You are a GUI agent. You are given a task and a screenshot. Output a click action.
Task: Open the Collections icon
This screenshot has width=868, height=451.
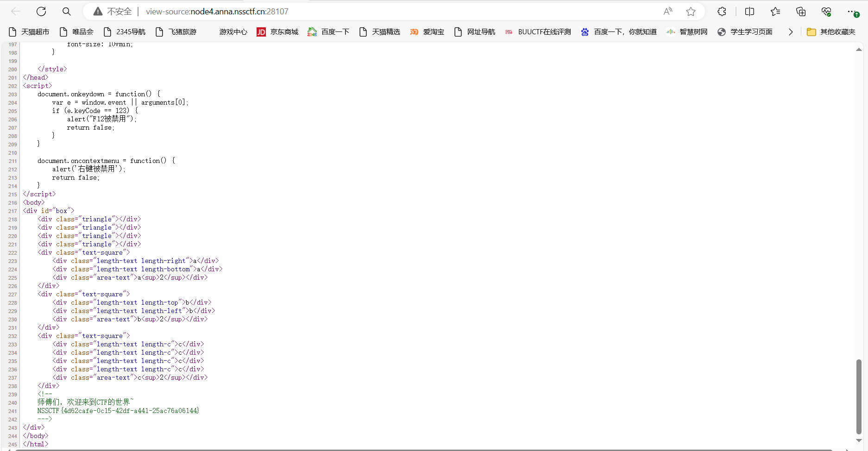[801, 12]
